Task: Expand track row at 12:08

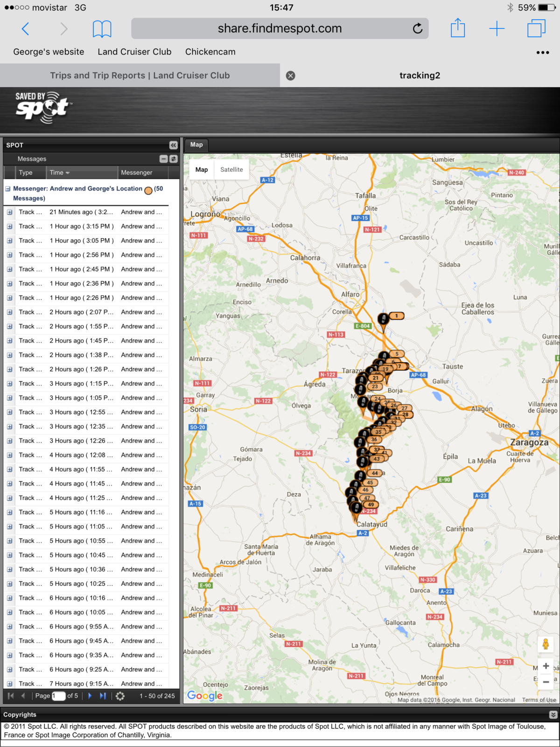Action: 9,455
